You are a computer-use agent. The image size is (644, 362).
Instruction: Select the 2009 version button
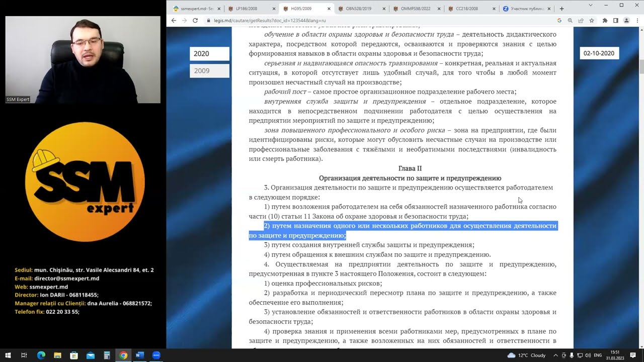pyautogui.click(x=209, y=71)
